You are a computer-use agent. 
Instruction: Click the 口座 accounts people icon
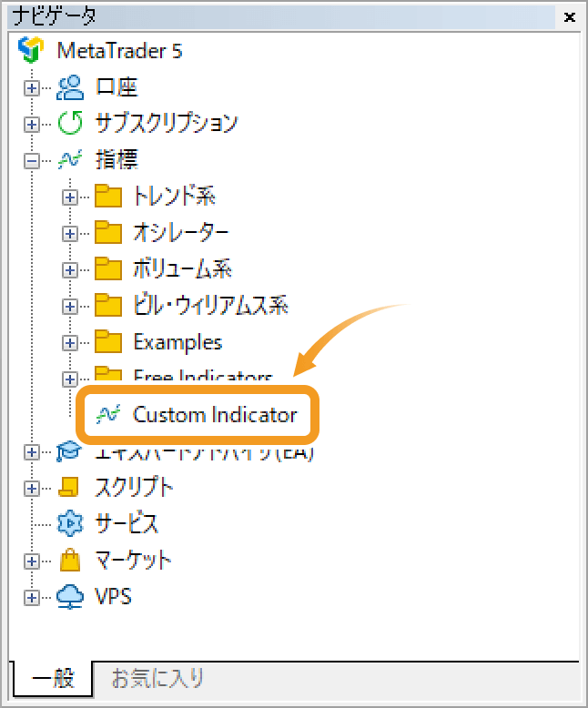[69, 87]
